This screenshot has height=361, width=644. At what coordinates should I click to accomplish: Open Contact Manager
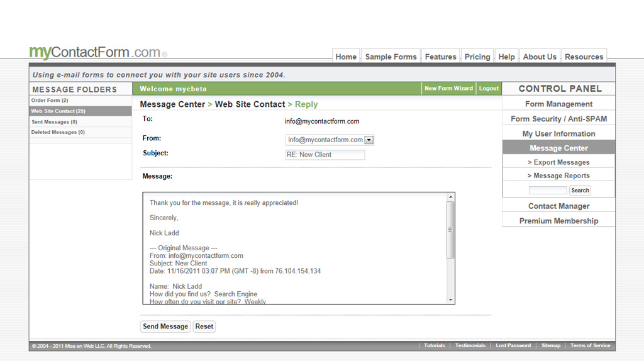pos(558,206)
